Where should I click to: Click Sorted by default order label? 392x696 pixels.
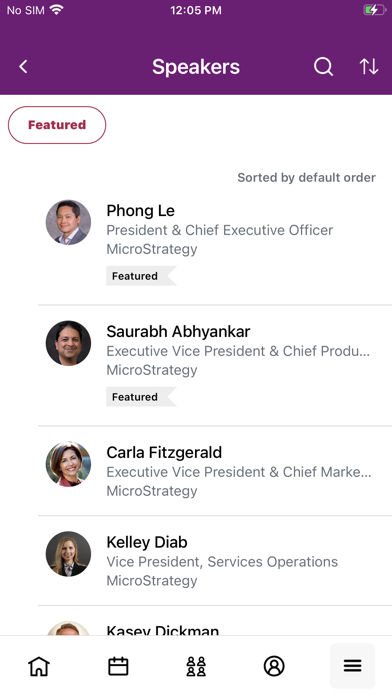pos(306,178)
